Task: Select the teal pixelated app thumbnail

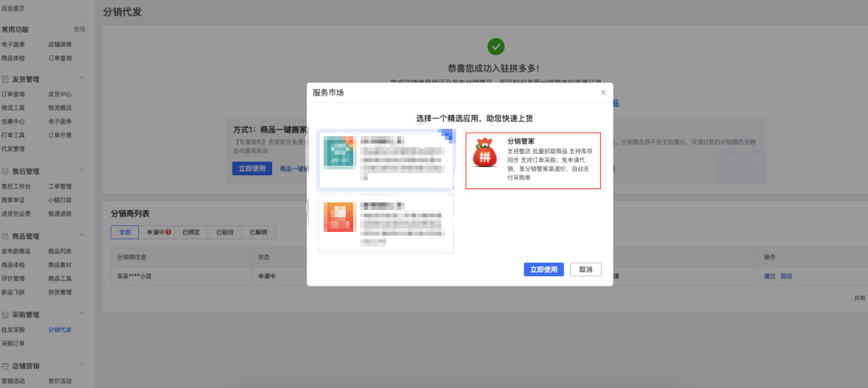Action: pos(339,152)
